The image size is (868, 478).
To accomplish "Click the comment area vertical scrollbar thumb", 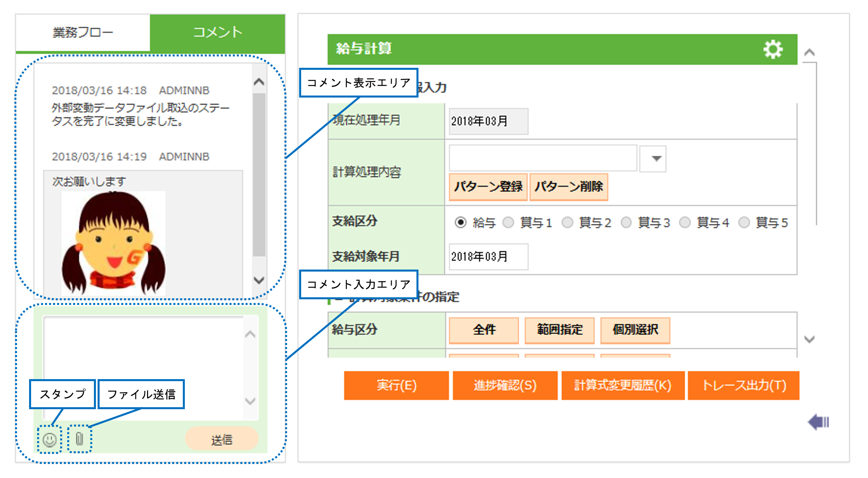I will pos(259,175).
